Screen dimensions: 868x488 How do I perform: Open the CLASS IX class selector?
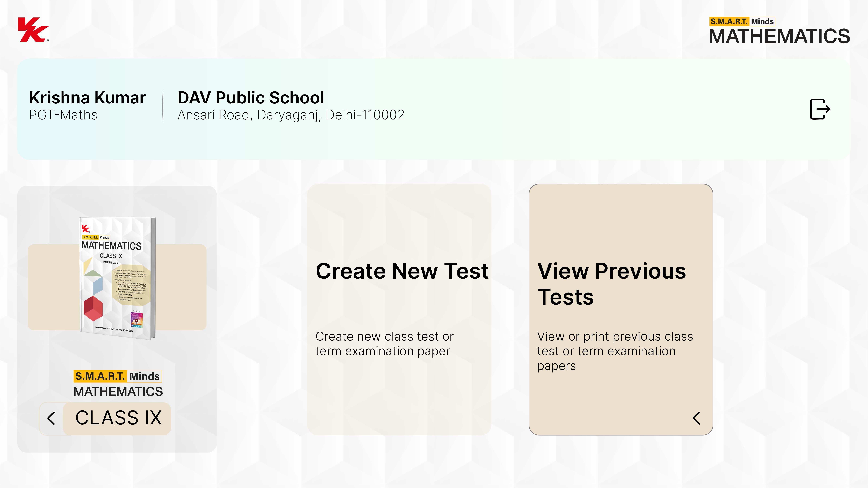click(118, 418)
